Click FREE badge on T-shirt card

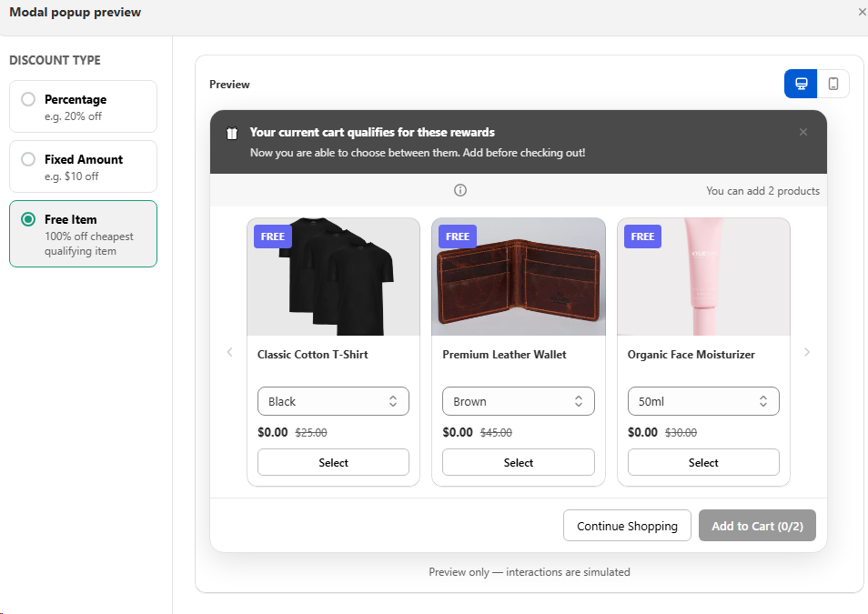coord(272,237)
